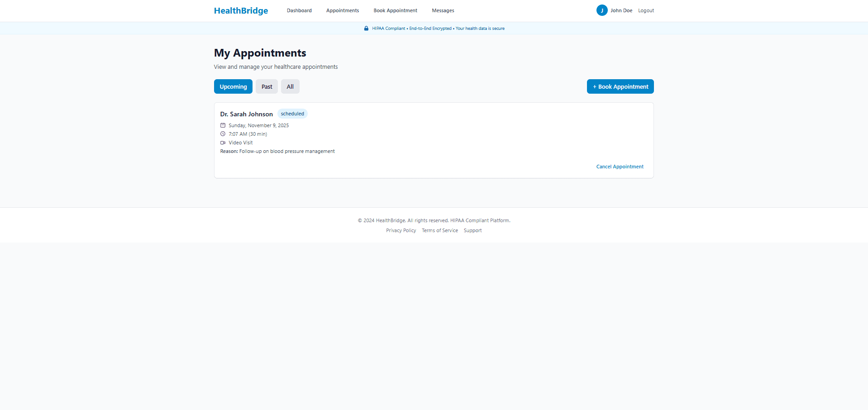This screenshot has height=410, width=868.
Task: Click the video camera icon for Video Visit
Action: coord(223,143)
